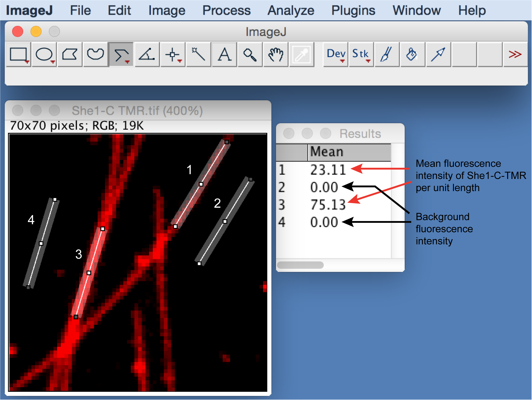Screen dimensions: 532x400
Task: Select the Rectangle selection tool
Action: click(19, 54)
